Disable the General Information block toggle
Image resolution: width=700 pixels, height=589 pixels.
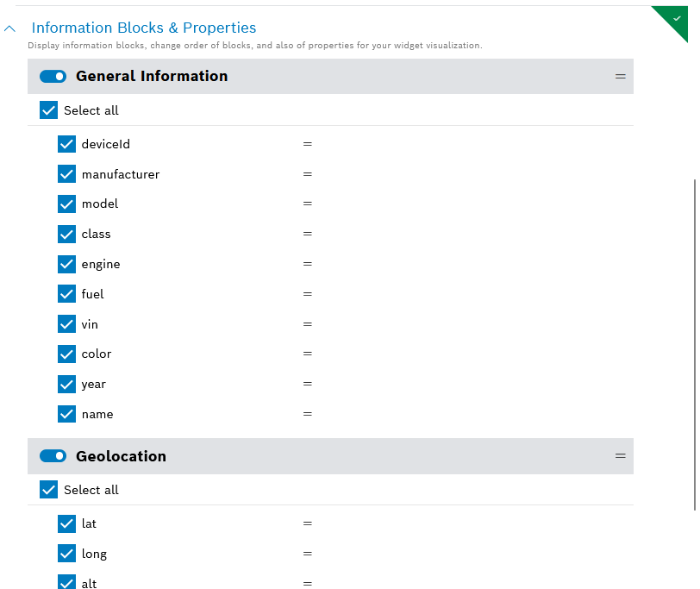click(x=53, y=76)
